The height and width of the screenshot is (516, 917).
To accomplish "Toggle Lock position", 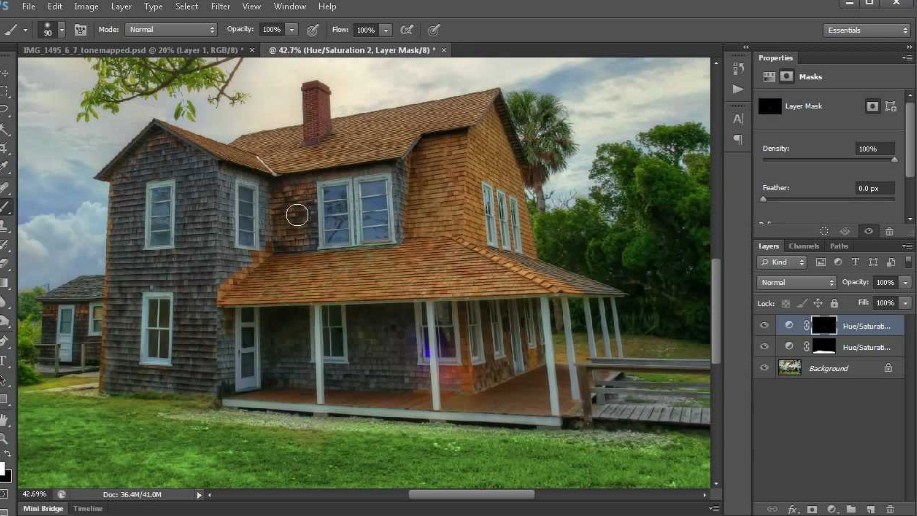I will click(818, 303).
